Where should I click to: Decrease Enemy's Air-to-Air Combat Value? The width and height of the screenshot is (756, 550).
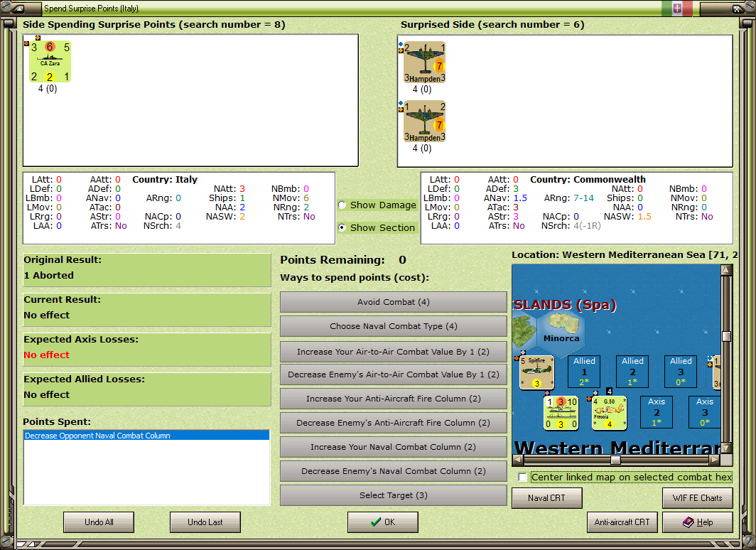pyautogui.click(x=394, y=374)
